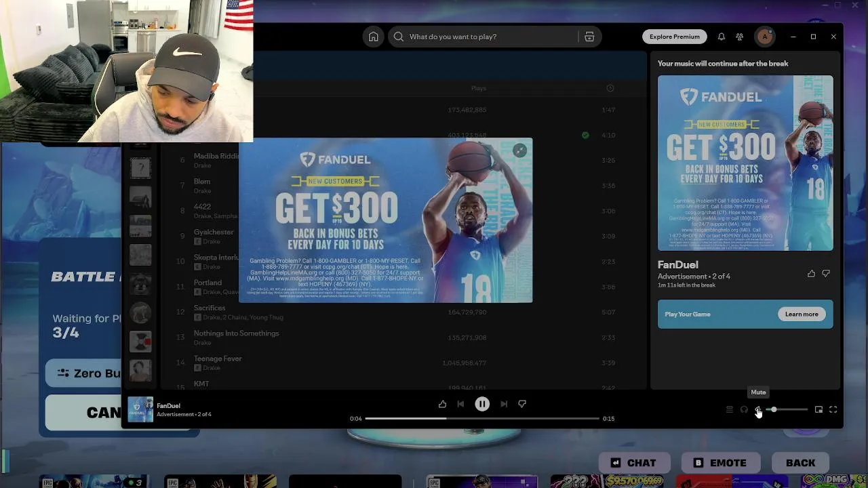The image size is (868, 488).
Task: Open the notifications bell
Action: point(722,37)
